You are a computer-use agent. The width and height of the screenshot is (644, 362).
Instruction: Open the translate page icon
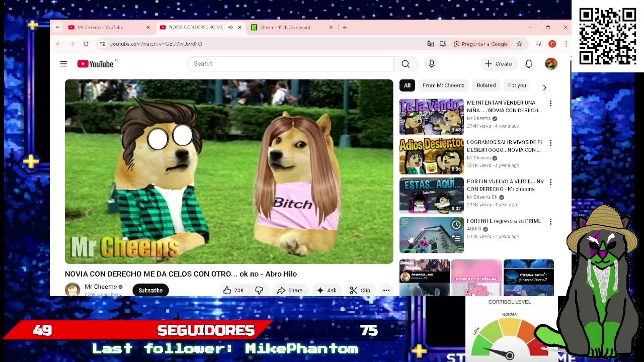tap(430, 44)
